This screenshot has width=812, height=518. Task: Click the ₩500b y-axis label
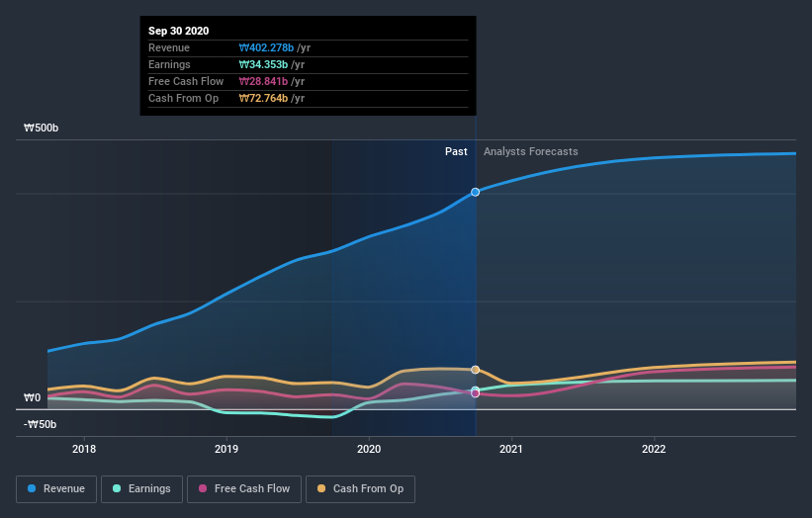(x=42, y=128)
